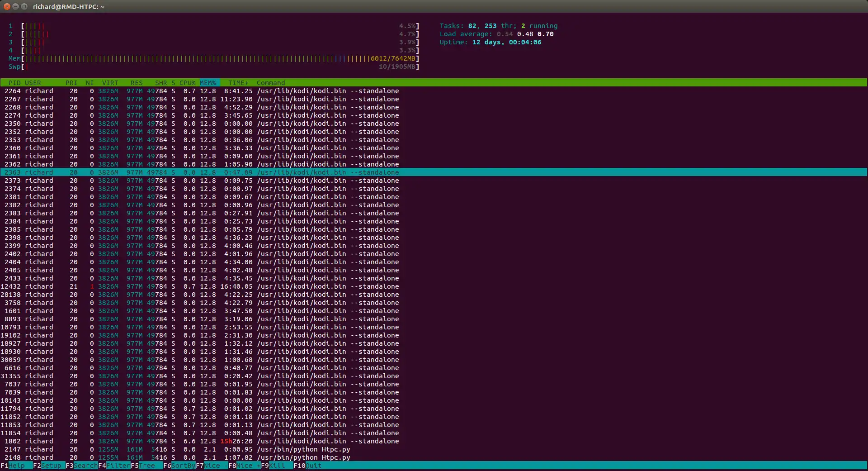Select the process row with PID 19102

coord(434,335)
